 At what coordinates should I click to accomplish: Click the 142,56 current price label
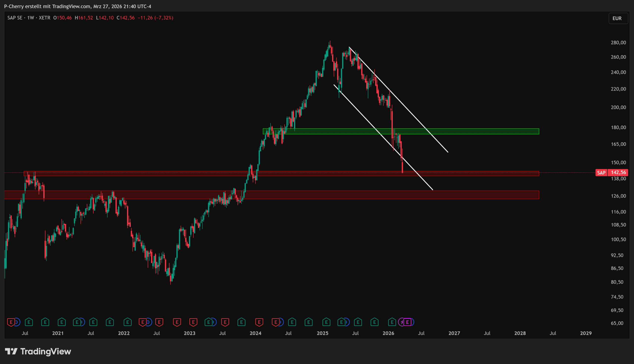[618, 173]
